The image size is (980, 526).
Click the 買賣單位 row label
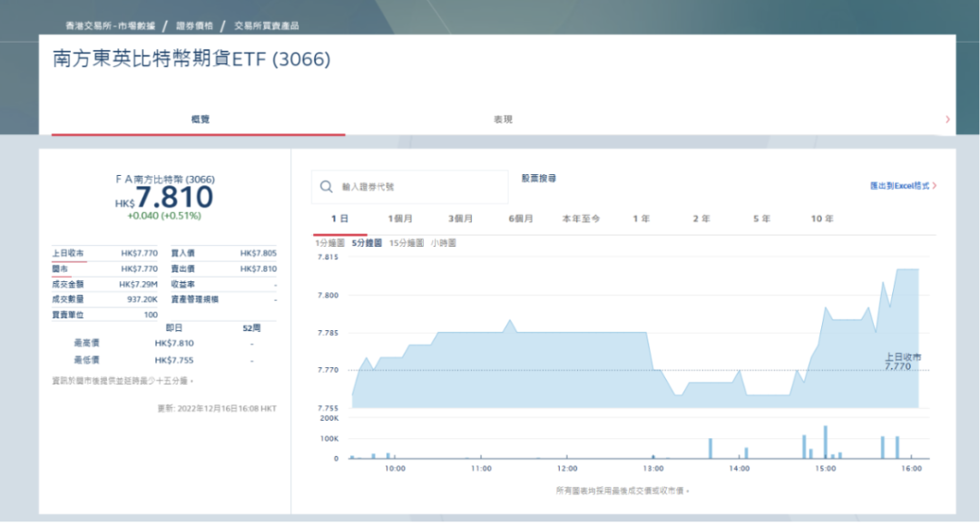pos(67,315)
